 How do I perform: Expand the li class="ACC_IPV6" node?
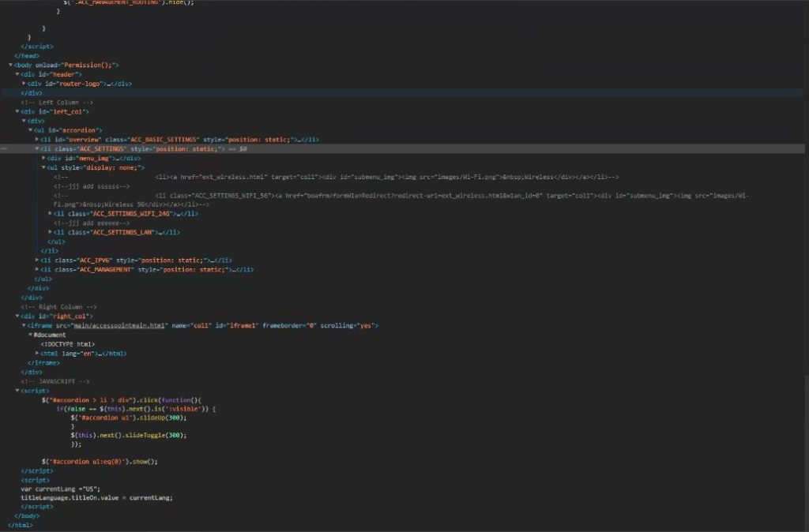(x=37, y=260)
